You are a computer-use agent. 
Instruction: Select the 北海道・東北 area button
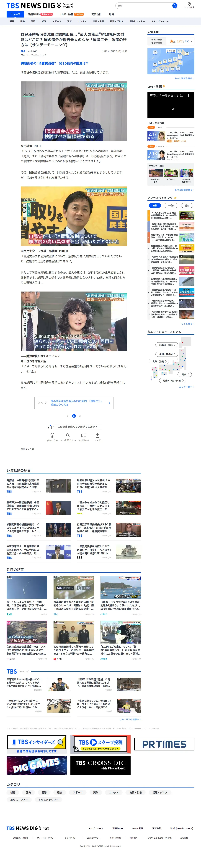point(167,345)
